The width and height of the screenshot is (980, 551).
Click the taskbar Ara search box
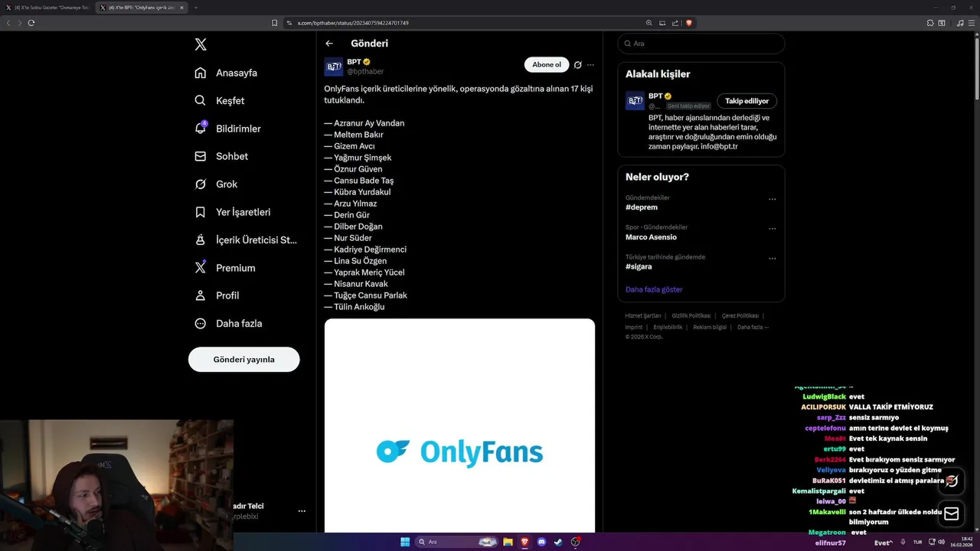[456, 542]
